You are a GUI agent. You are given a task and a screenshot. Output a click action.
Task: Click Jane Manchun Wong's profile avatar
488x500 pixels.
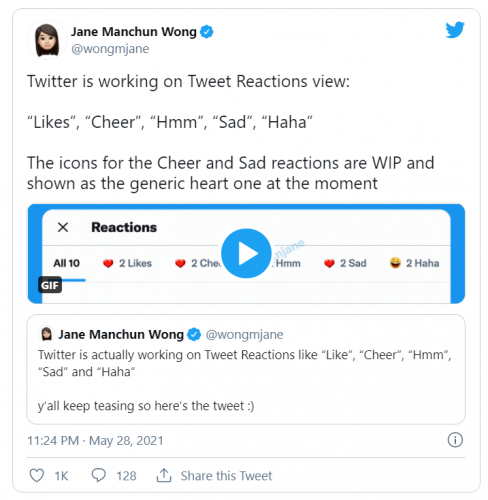[47, 40]
